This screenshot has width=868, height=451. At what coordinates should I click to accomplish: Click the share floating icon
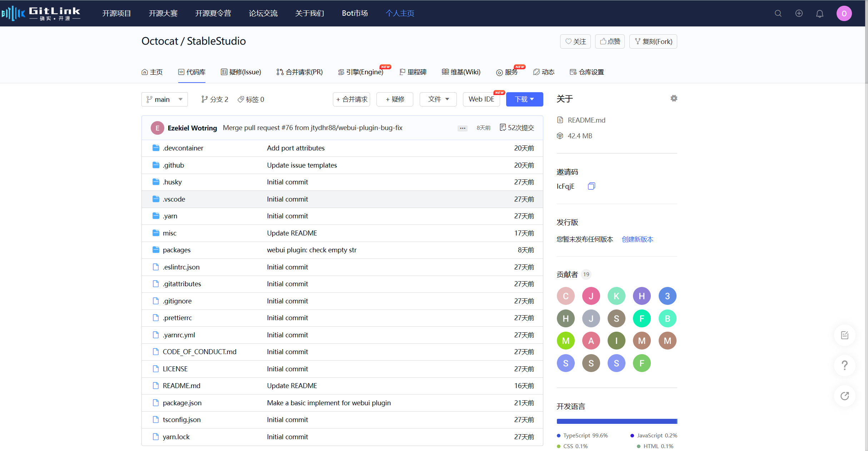coord(844,396)
